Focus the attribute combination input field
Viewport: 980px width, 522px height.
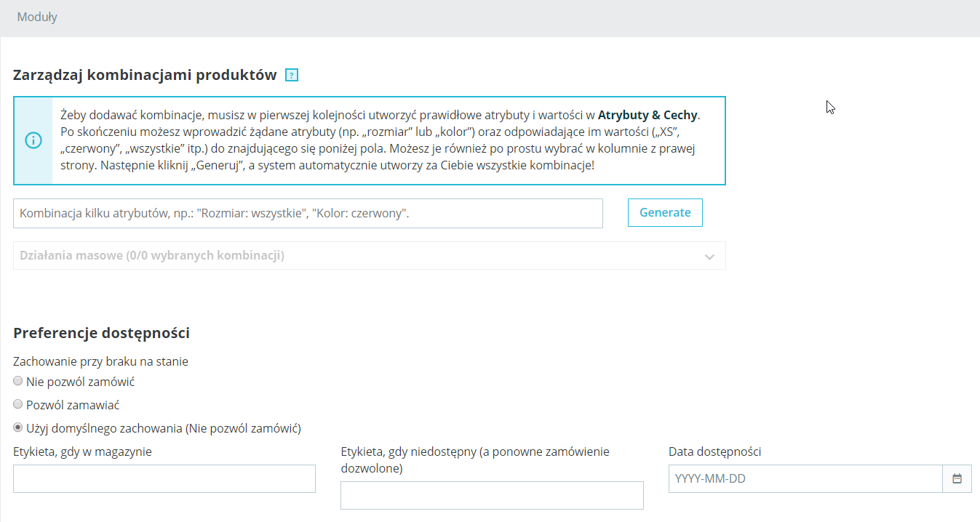coord(308,214)
